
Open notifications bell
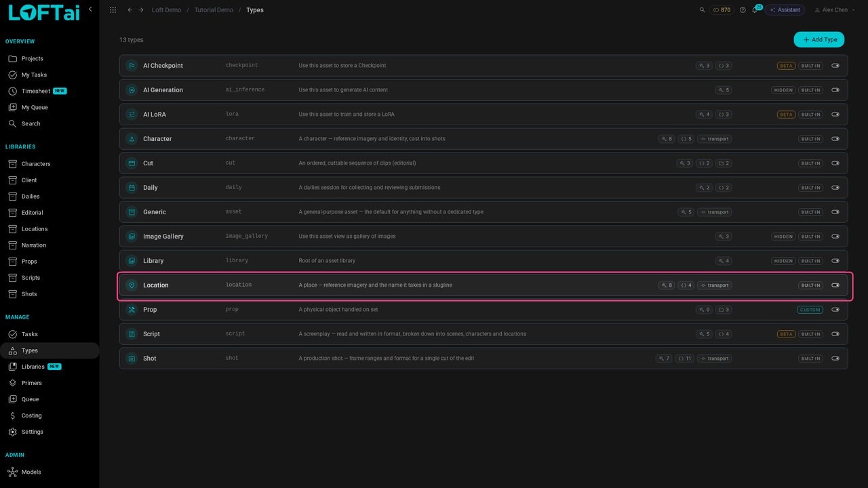tap(755, 10)
